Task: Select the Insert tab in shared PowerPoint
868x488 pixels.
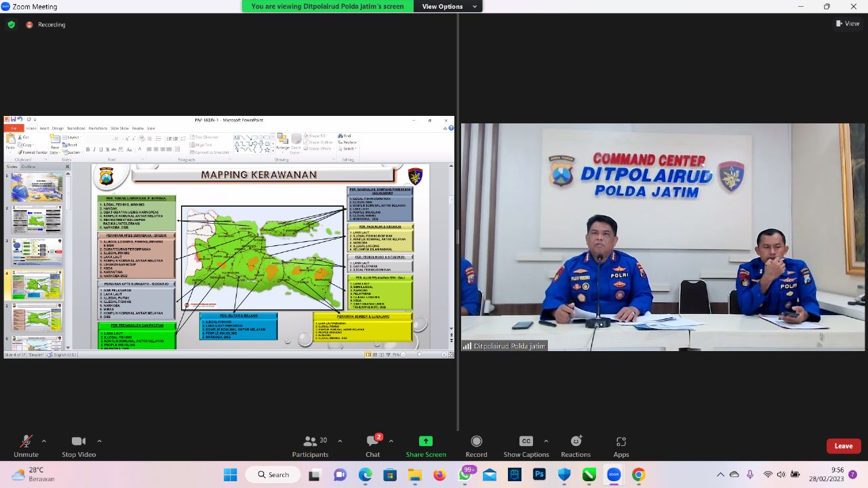Action: pyautogui.click(x=44, y=128)
